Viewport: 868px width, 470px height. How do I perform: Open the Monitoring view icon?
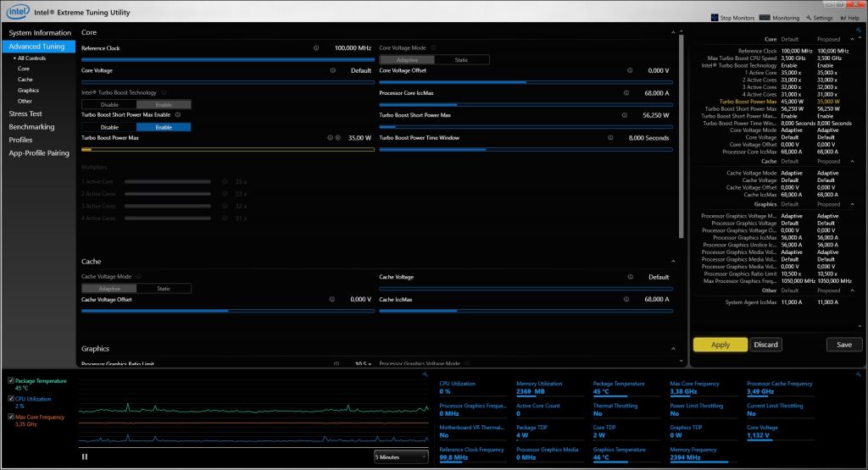point(765,18)
